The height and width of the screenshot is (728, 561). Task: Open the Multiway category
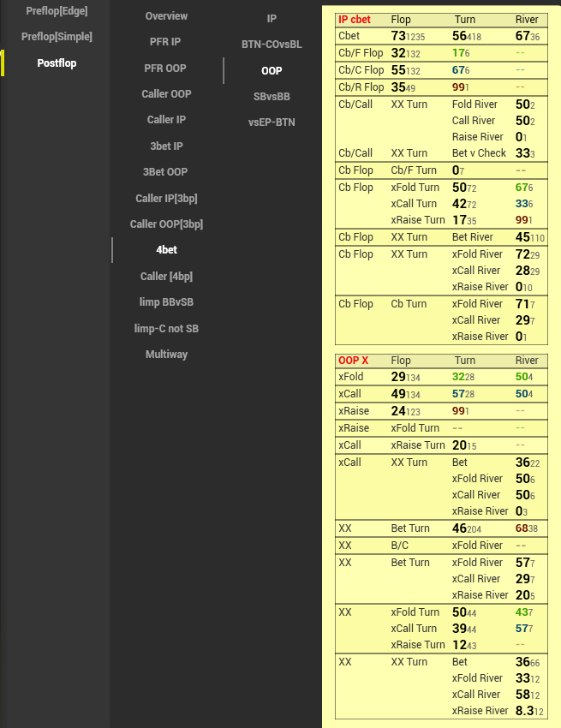[166, 355]
